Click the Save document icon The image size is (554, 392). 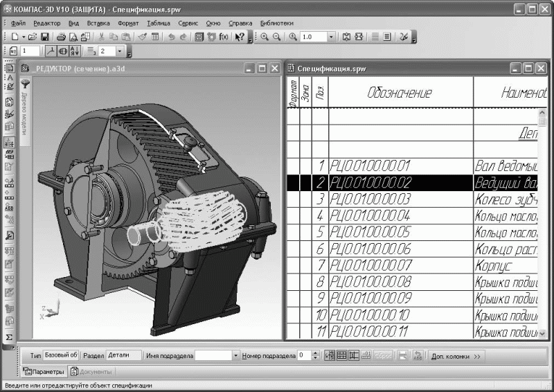45,37
